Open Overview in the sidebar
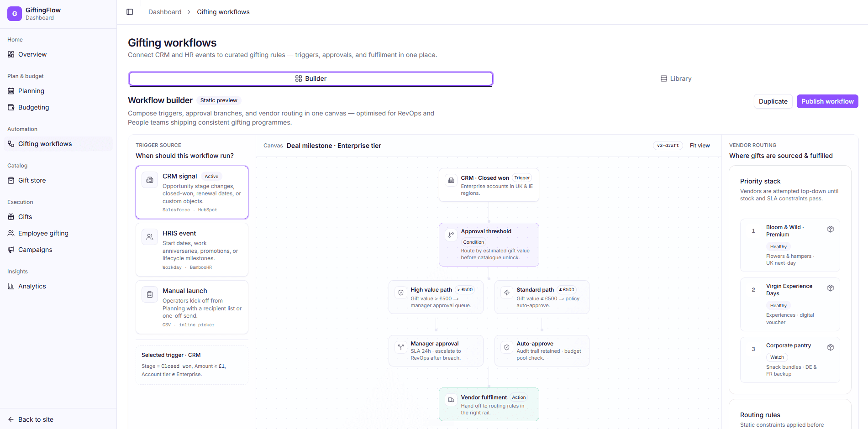This screenshot has height=429, width=868. [58, 54]
